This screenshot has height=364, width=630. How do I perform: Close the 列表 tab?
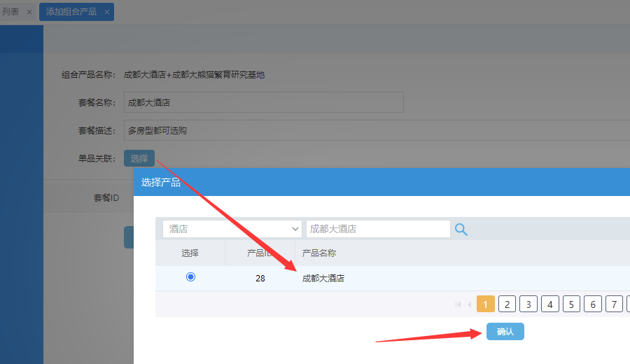29,12
